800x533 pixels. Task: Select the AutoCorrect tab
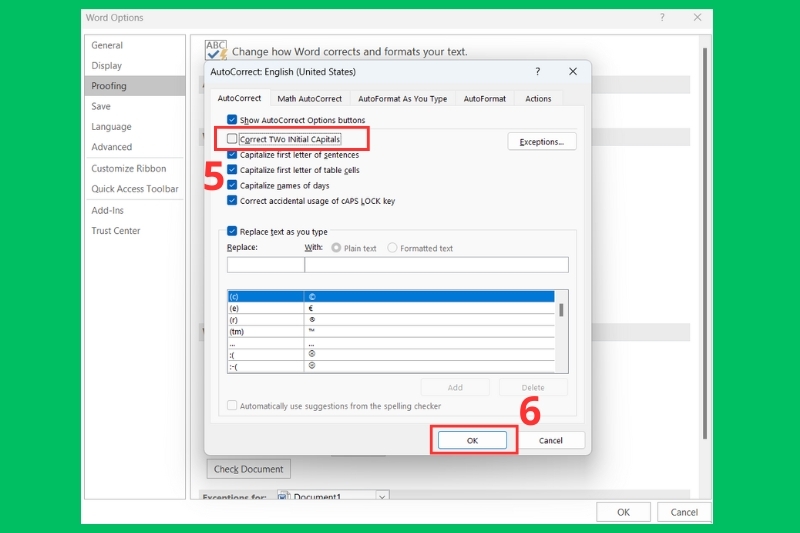coord(239,98)
